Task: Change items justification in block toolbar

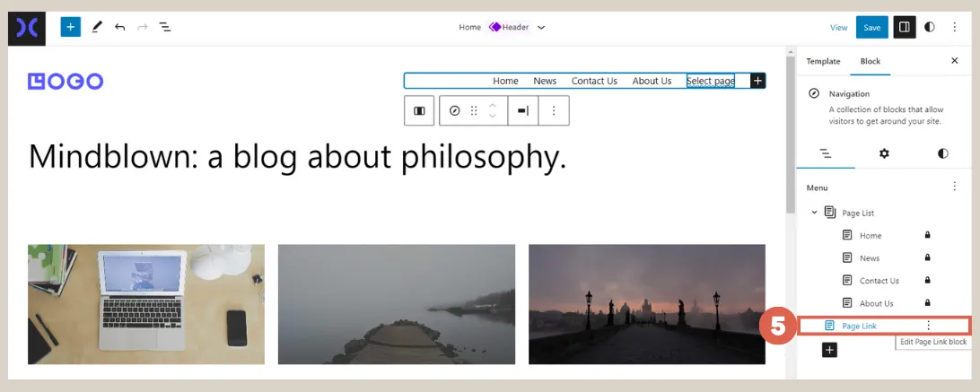Action: coord(523,110)
